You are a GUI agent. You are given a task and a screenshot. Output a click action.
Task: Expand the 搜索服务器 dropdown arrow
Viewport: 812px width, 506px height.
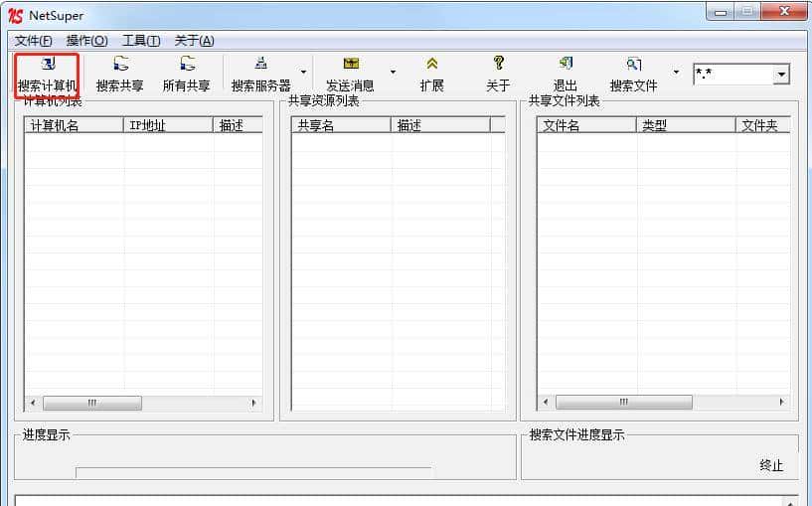pos(303,72)
